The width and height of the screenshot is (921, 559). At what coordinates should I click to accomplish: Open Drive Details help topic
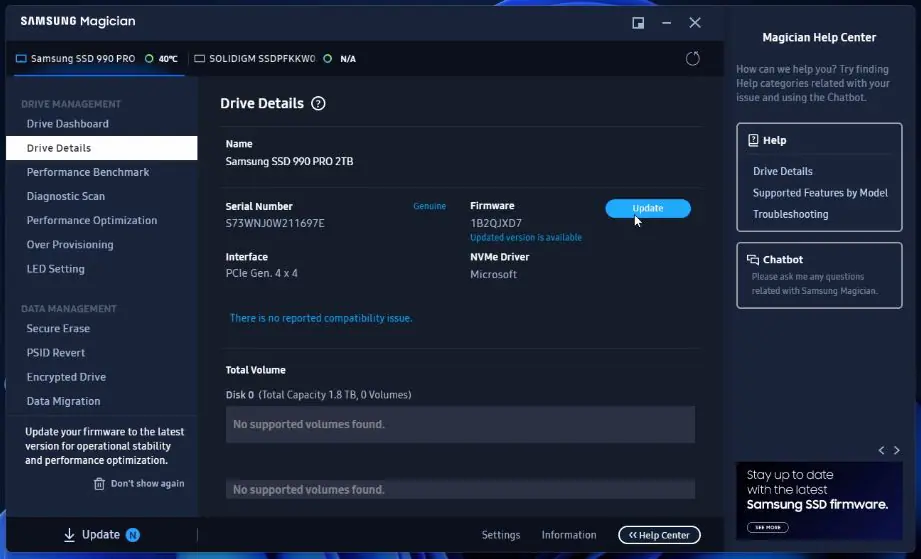(782, 171)
